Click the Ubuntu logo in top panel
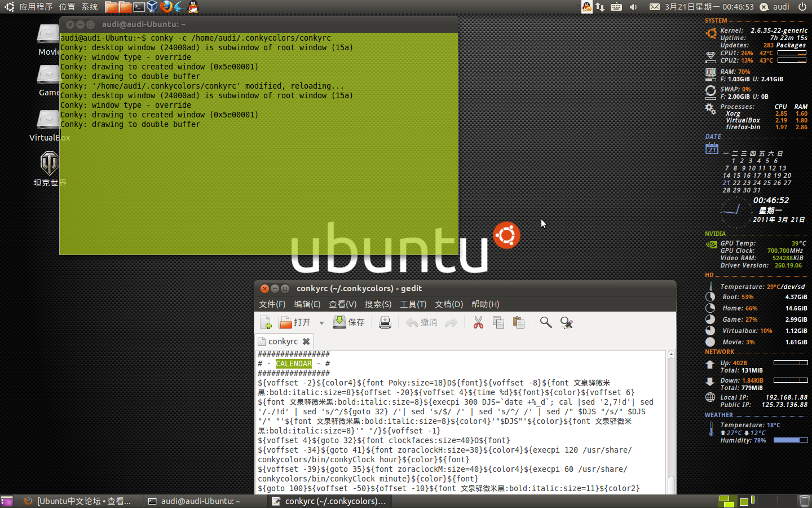Screen dimensions: 812x508 click(x=9, y=7)
